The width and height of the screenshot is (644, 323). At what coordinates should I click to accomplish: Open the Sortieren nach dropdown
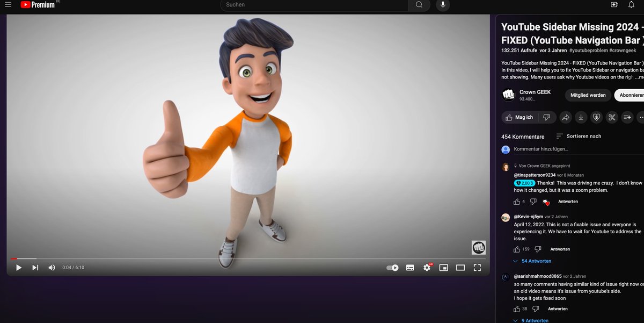click(x=579, y=137)
